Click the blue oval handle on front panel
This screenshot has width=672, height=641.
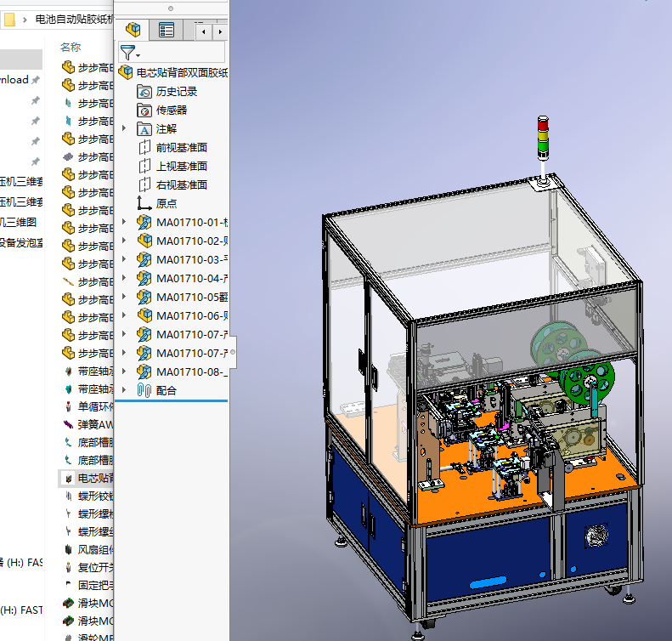[488, 582]
